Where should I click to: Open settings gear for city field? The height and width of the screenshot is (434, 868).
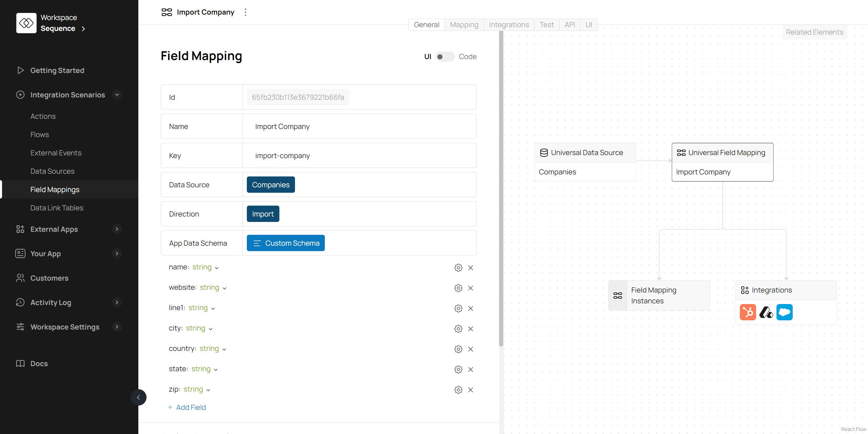[x=458, y=329]
